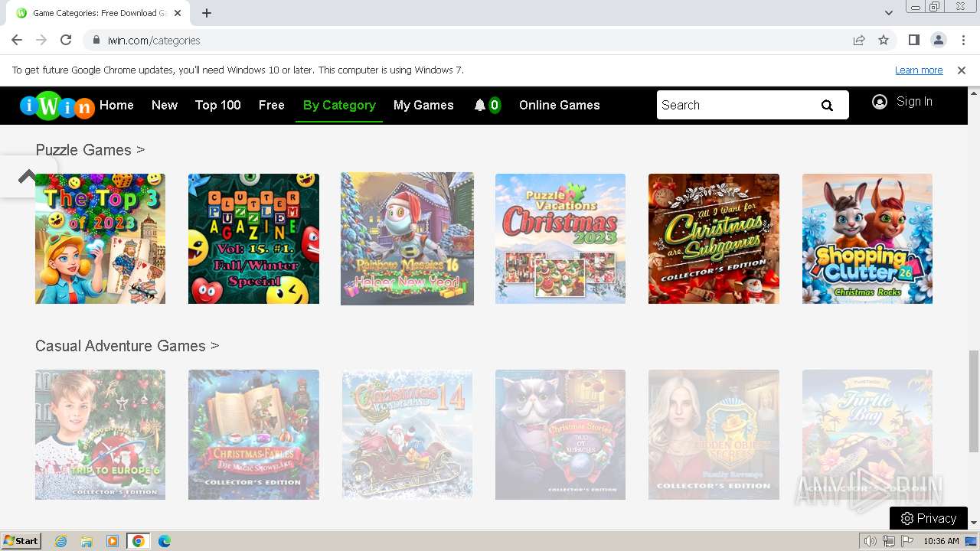Click the 10:36 AM system clock
The image size is (980, 551).
[x=941, y=541]
